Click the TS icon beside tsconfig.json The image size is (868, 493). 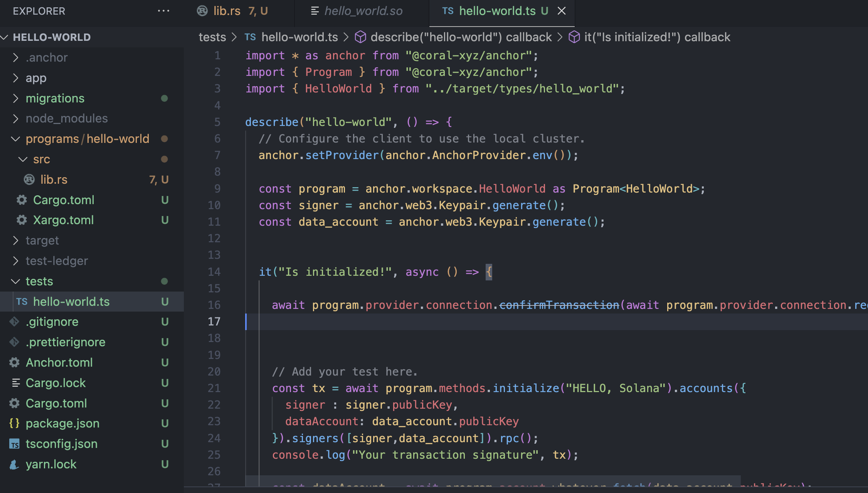[14, 444]
